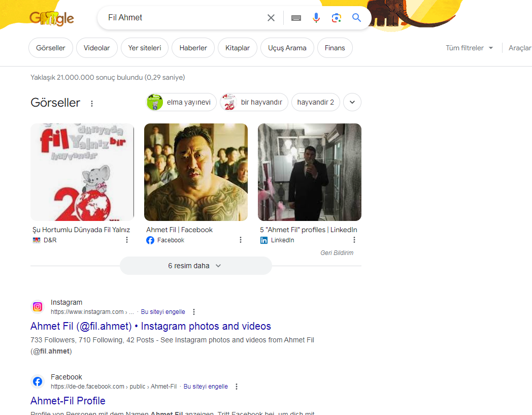Open the Yer siteleri filter
This screenshot has width=532, height=415.
(x=145, y=48)
